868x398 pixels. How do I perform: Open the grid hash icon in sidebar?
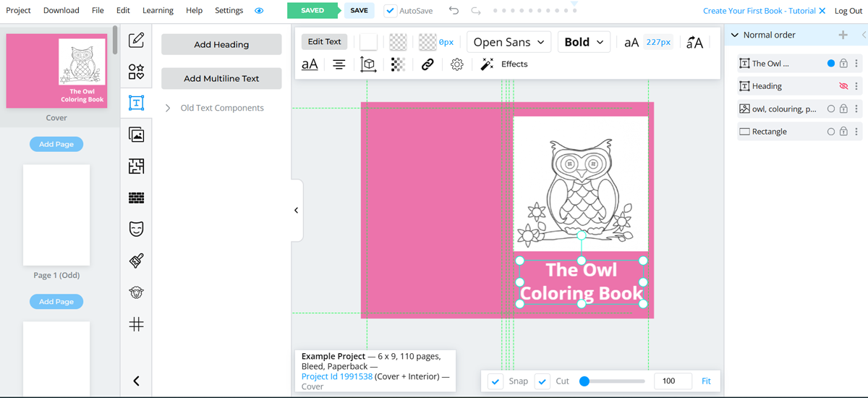[x=136, y=324]
